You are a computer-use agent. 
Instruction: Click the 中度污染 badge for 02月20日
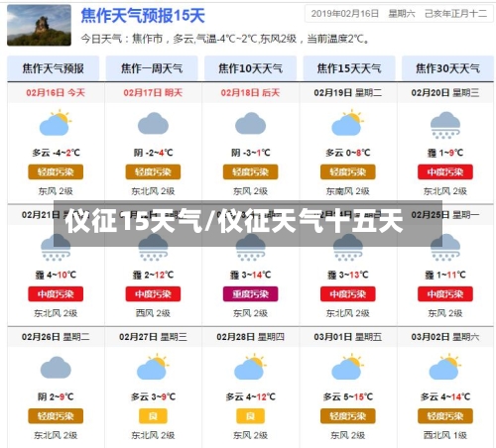click(445, 171)
